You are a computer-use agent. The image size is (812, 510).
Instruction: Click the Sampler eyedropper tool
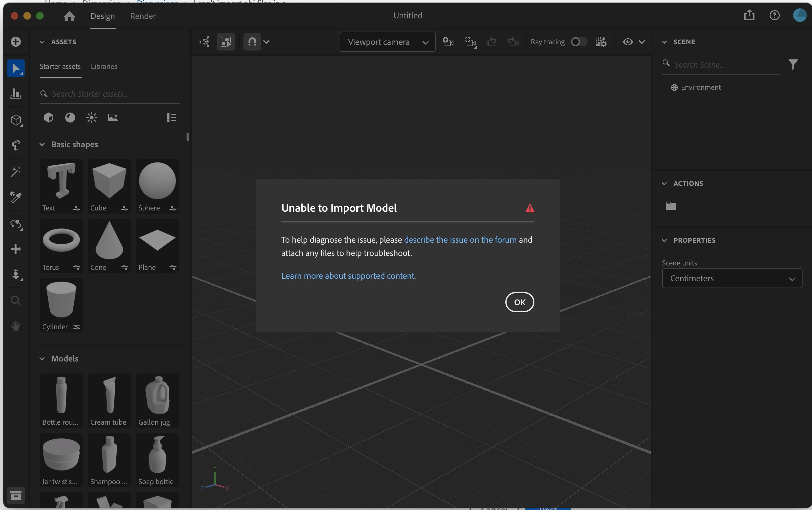(15, 197)
